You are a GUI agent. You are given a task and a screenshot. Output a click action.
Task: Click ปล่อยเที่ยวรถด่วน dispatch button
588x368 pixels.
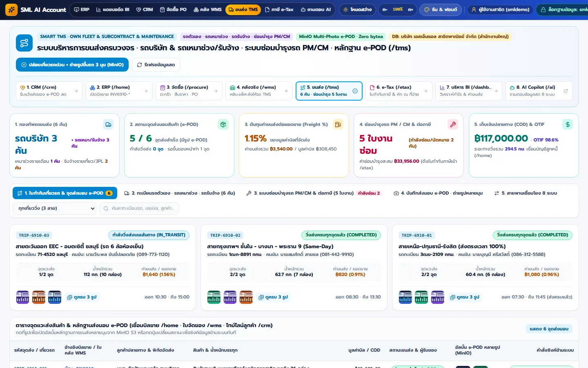coord(72,65)
